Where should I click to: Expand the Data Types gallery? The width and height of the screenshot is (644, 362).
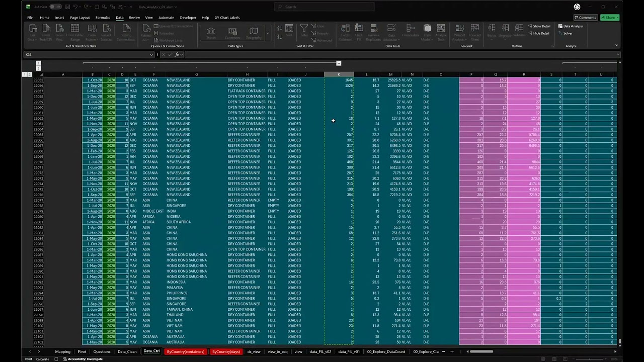(x=268, y=33)
